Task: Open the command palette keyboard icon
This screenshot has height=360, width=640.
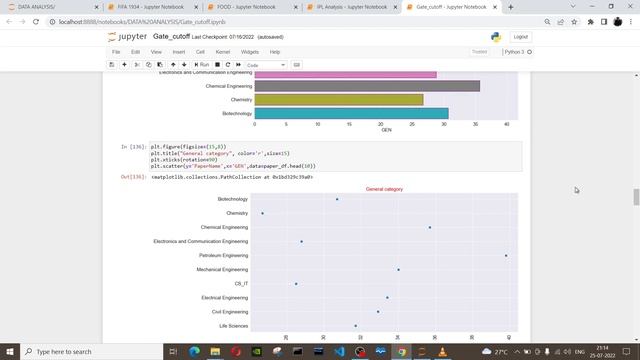Action: point(297,65)
